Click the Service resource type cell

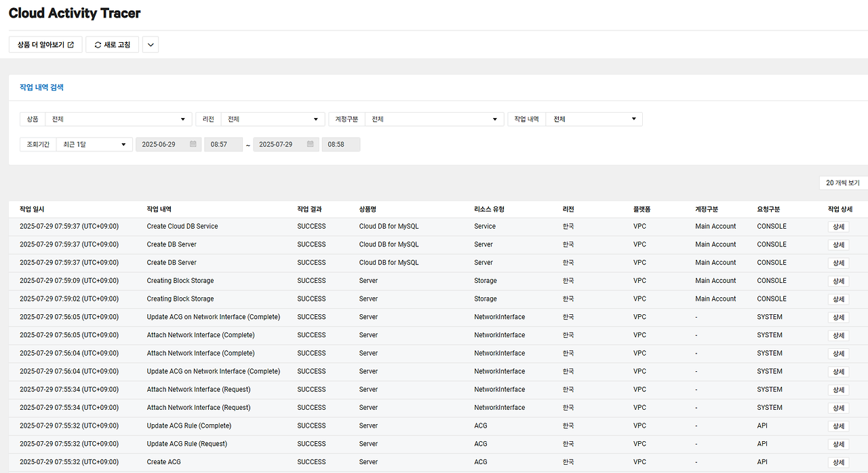[485, 226]
